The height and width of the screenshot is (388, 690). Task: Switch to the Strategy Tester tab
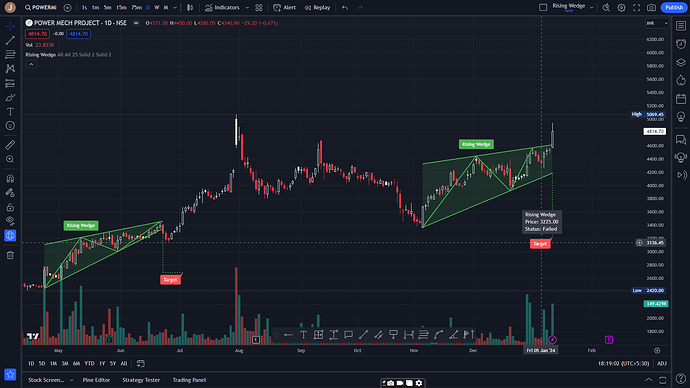click(141, 380)
